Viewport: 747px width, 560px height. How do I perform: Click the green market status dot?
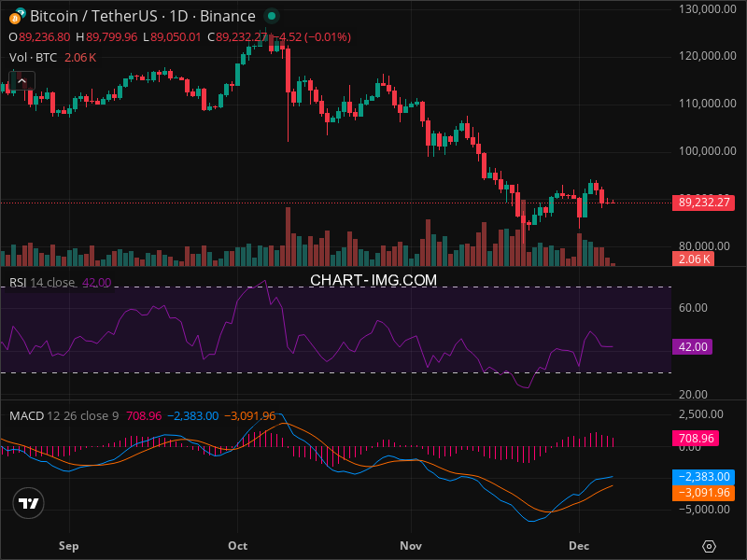point(271,16)
